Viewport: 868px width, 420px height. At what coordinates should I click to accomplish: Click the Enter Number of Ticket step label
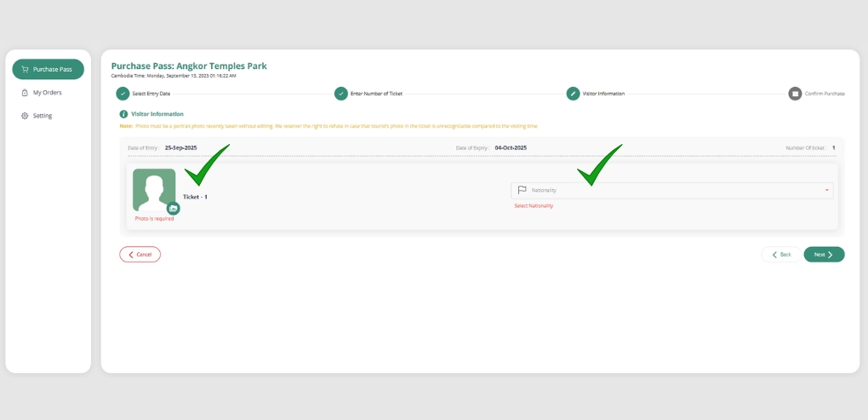[376, 94]
